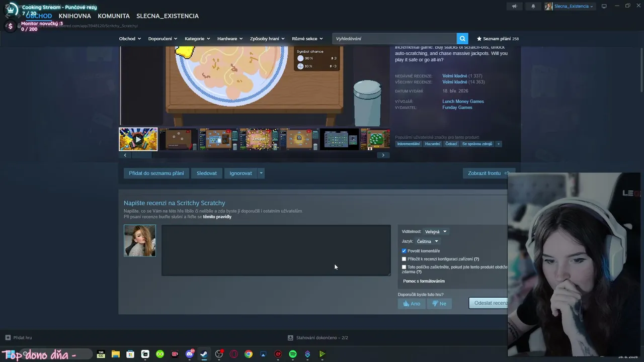Open the Viditelnost Veřejná dropdown
This screenshot has height=362, width=644.
click(x=436, y=232)
